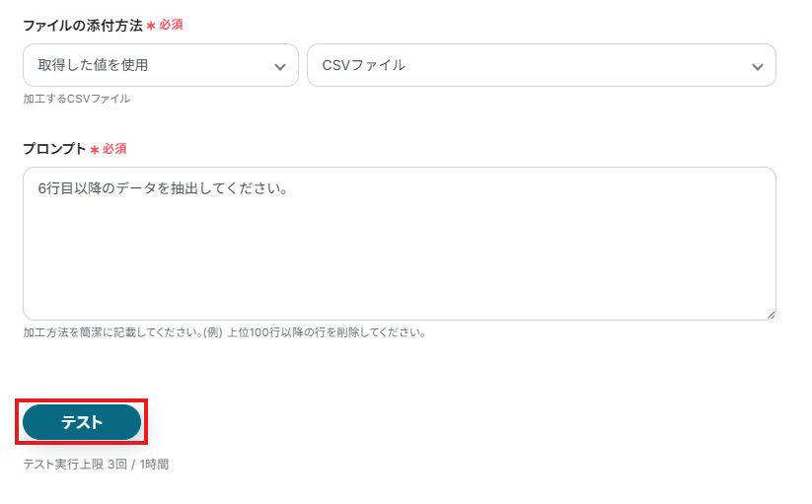Click the 取得した値を使用 text in selector
The image size is (812, 504).
point(94,65)
